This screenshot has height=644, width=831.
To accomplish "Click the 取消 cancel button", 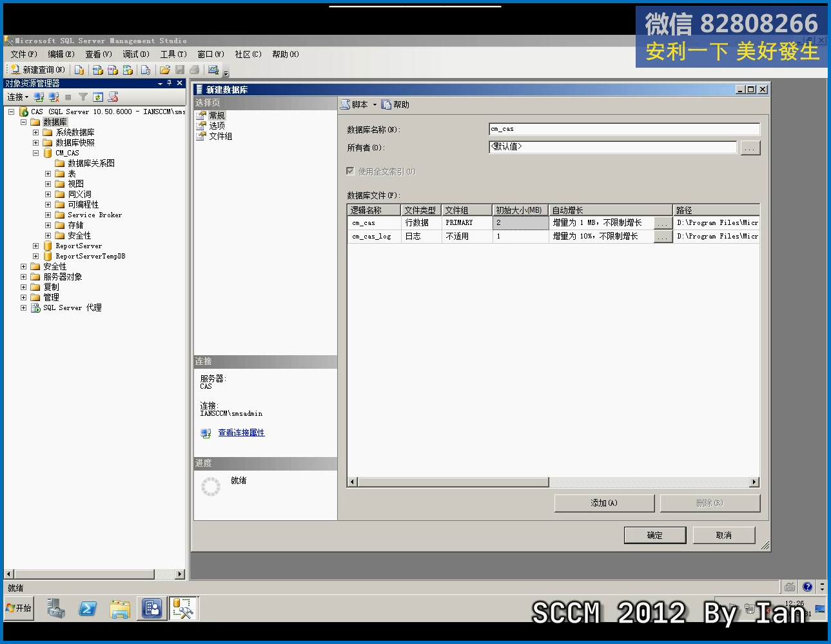I will click(724, 535).
